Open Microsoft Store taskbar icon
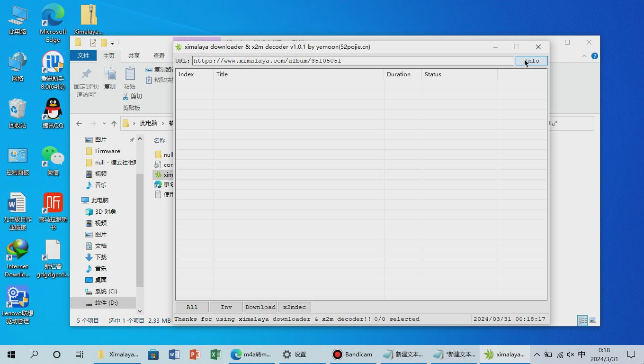 point(153,355)
